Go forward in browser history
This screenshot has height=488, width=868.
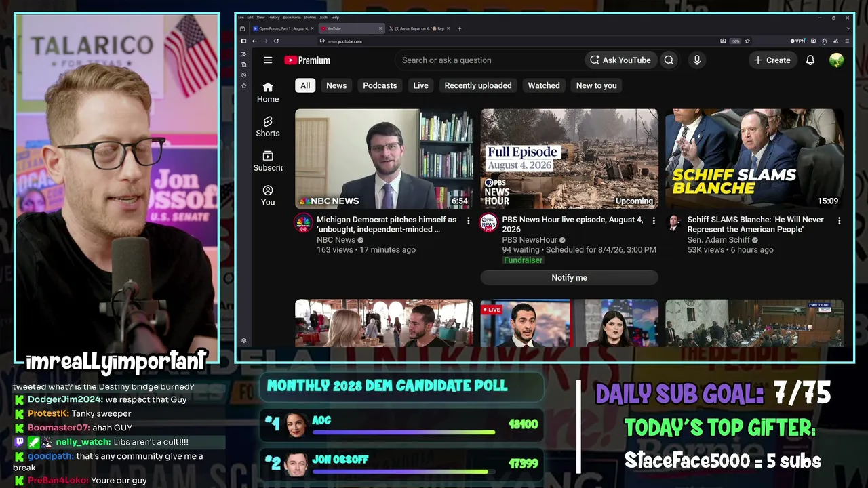tap(264, 41)
